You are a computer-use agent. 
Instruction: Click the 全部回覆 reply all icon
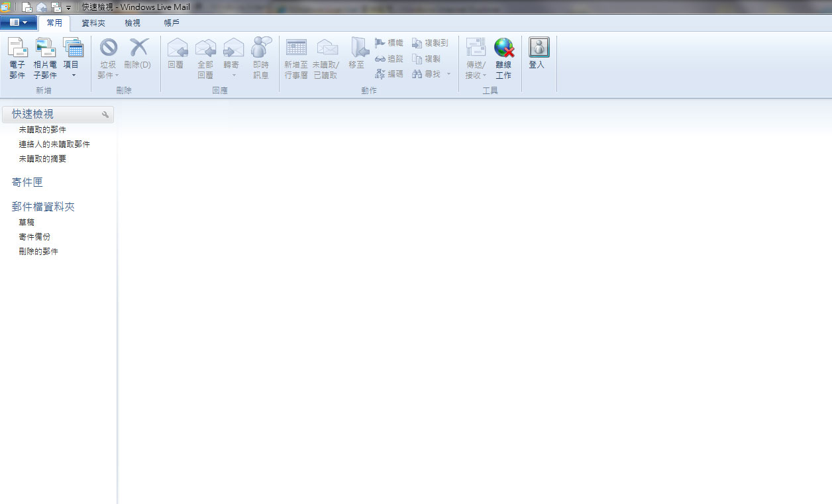point(205,48)
